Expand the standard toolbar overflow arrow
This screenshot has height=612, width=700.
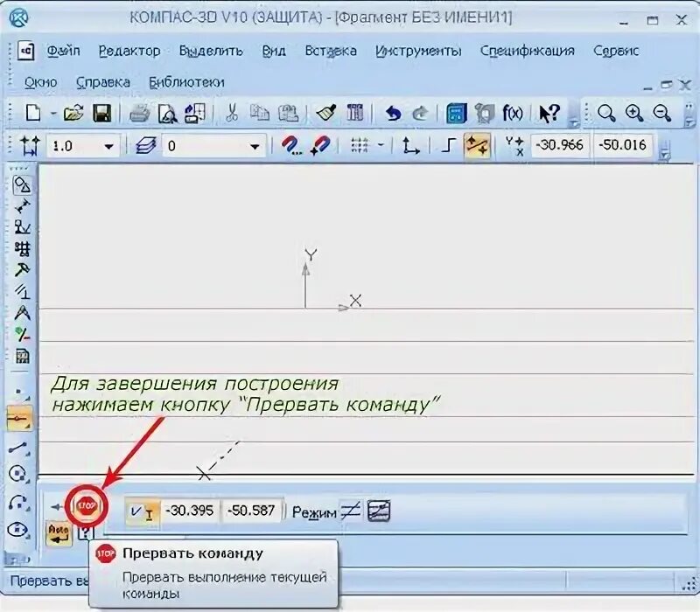574,122
